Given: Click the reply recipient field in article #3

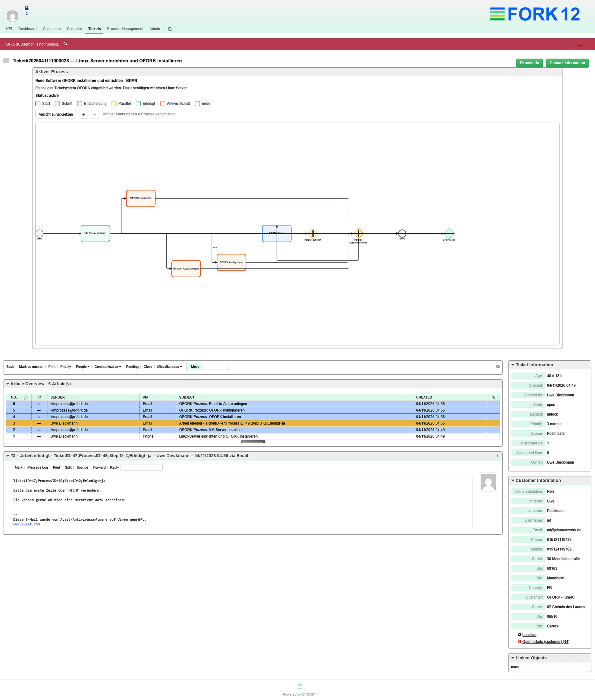Looking at the screenshot, I should [142, 467].
